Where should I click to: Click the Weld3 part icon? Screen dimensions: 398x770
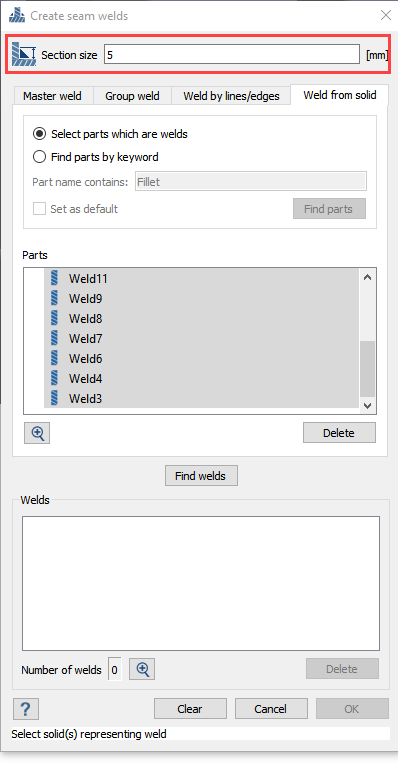tap(55, 398)
